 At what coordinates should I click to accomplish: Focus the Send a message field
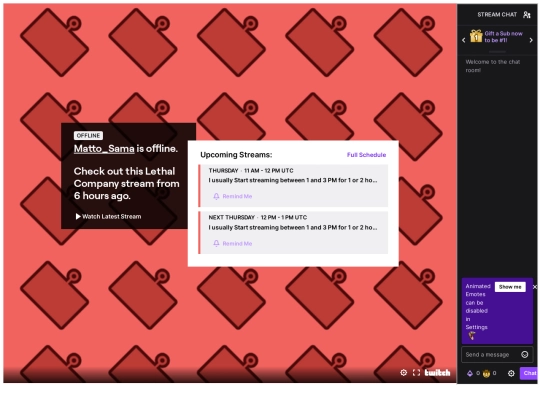click(x=497, y=354)
